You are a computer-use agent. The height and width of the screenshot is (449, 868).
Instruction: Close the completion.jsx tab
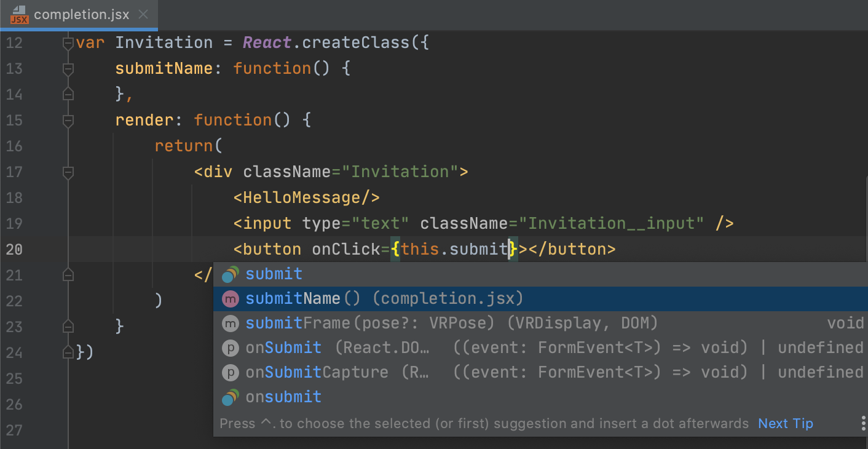(143, 14)
